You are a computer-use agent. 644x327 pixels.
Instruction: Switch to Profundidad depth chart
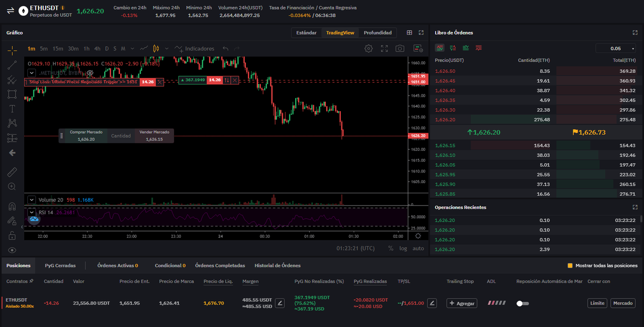[x=378, y=33]
